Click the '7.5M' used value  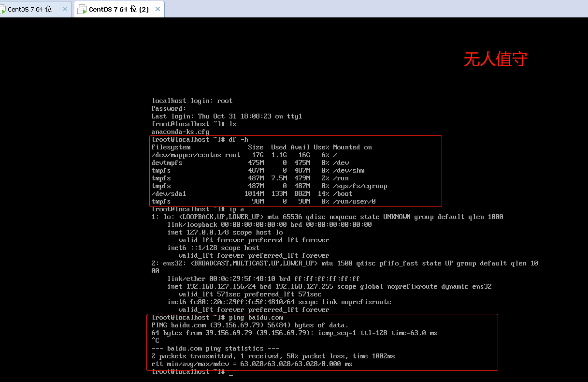(x=279, y=178)
